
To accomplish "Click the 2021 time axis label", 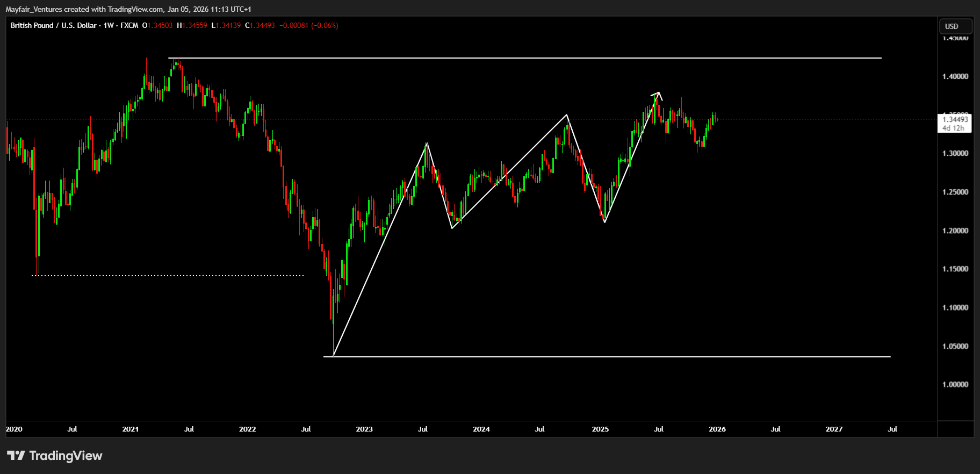I will [x=131, y=429].
